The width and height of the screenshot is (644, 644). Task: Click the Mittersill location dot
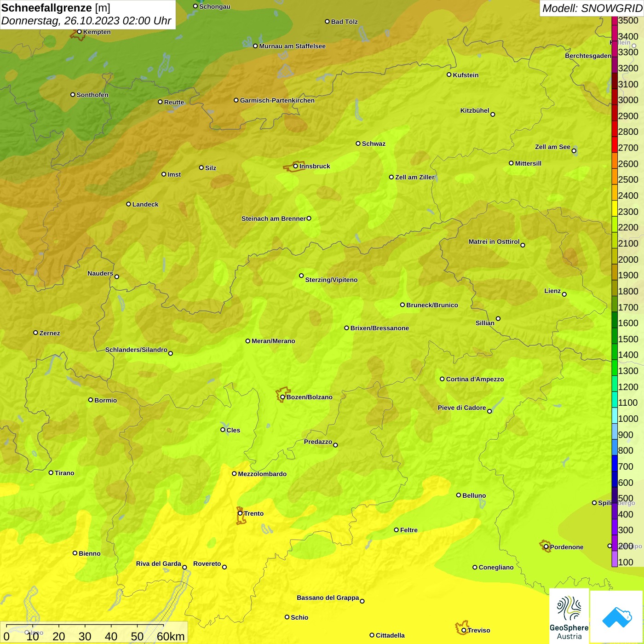[511, 163]
